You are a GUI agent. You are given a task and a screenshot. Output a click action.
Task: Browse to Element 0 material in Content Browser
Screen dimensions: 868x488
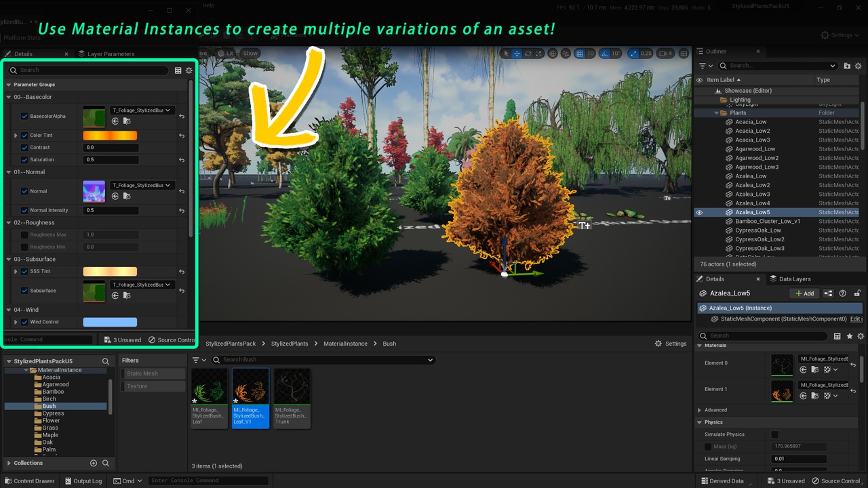pos(814,369)
